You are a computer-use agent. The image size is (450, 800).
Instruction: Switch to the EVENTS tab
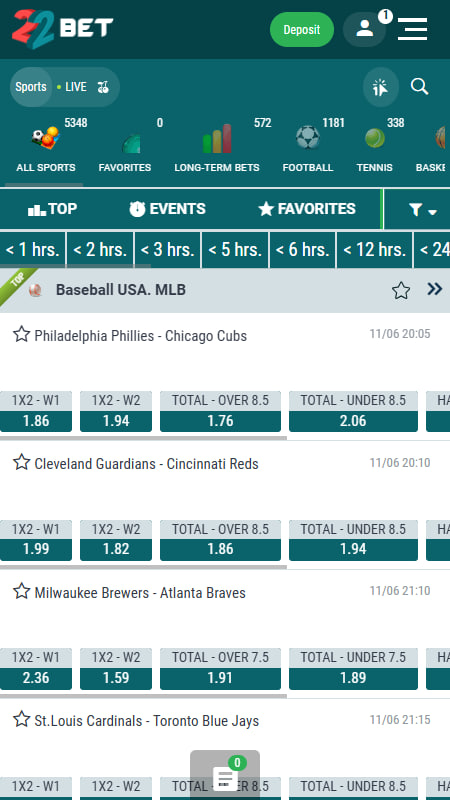tap(167, 209)
